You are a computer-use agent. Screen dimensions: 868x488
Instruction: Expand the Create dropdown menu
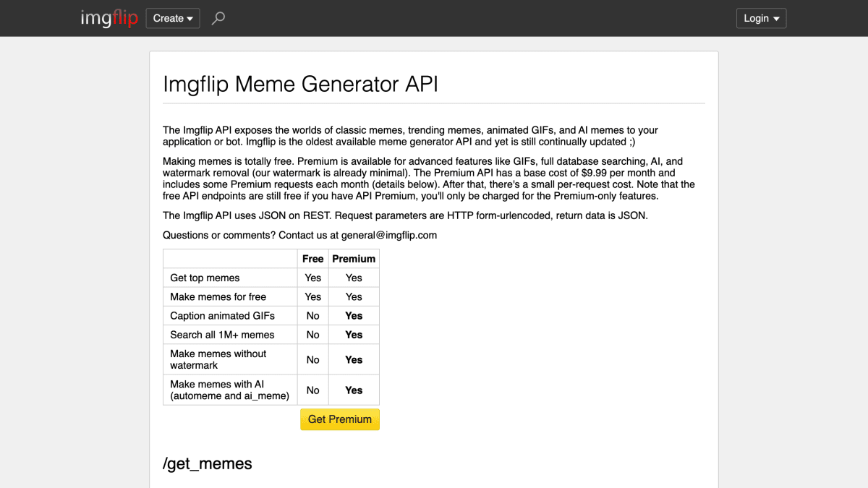point(173,18)
